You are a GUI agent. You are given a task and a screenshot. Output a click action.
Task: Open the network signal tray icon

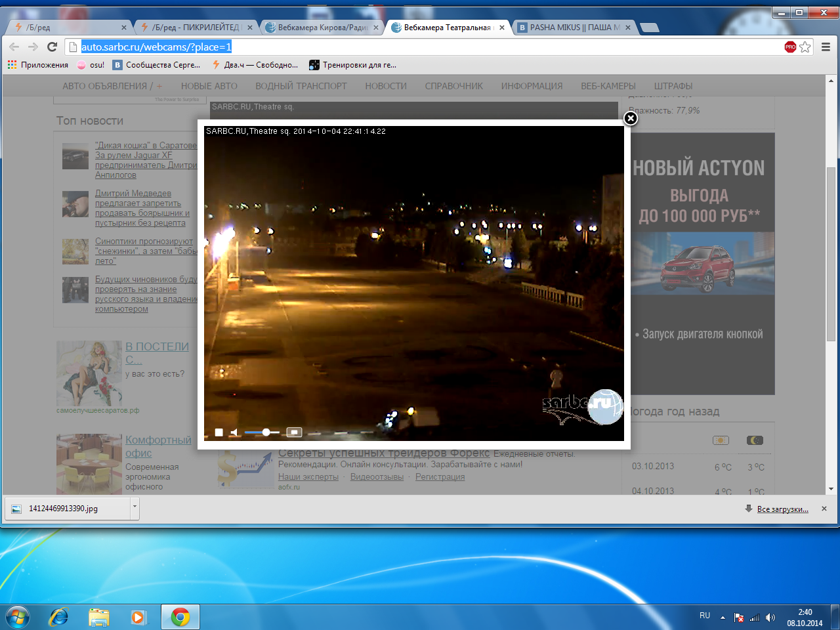[755, 618]
